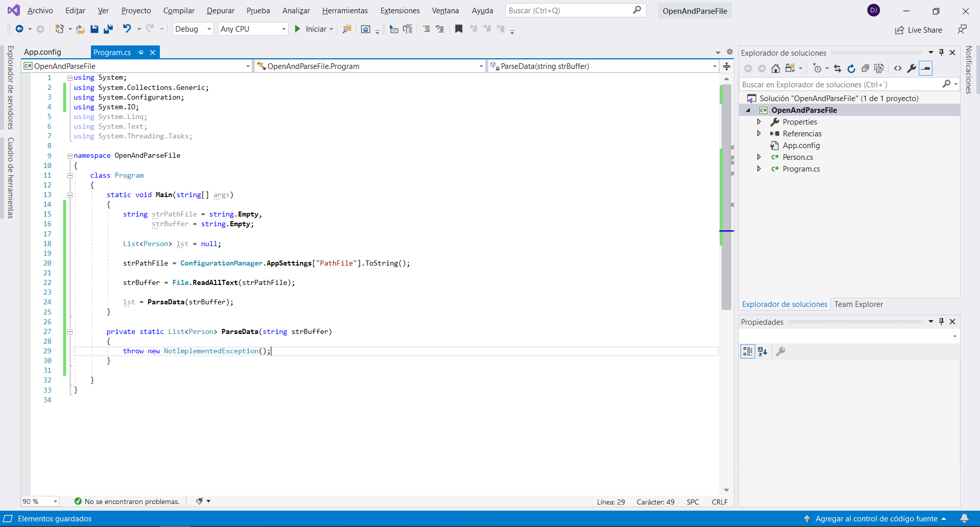Viewport: 980px width, 527px height.
Task: Open the Any CPU platform dropdown
Action: (x=253, y=29)
